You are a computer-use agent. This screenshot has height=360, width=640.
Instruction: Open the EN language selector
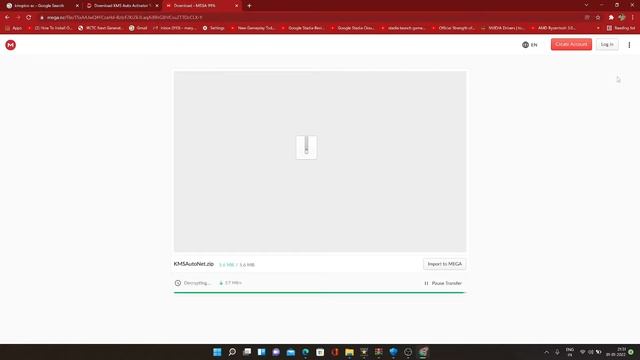coord(530,45)
